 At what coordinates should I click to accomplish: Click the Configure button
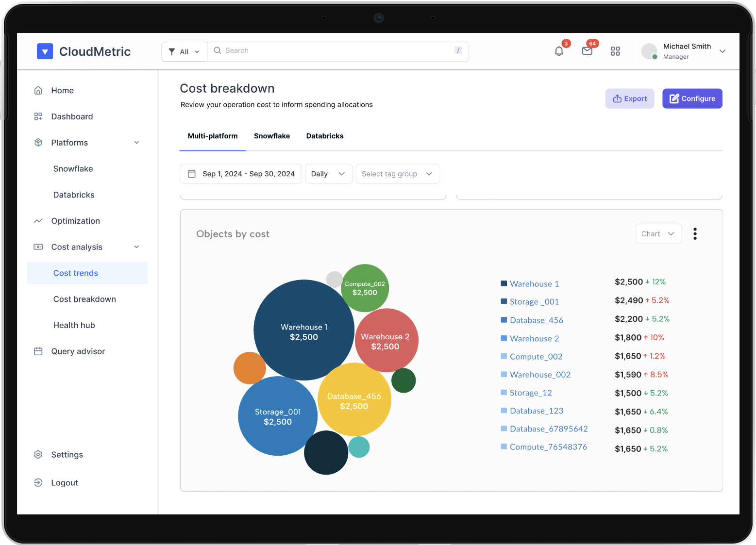[x=692, y=99]
